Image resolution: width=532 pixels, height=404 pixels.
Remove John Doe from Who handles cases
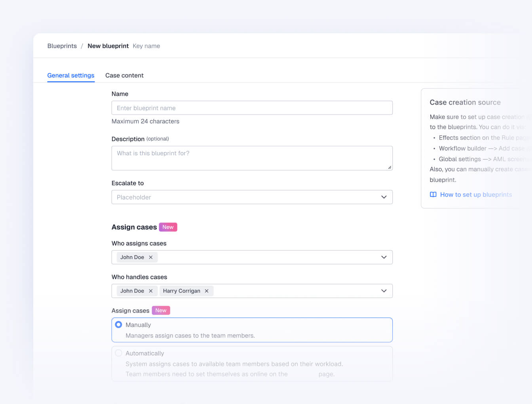coord(151,291)
